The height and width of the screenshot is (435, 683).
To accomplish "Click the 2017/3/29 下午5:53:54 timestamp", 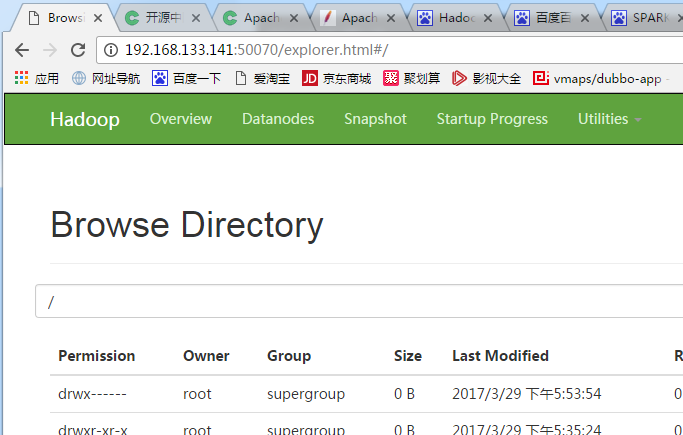I will point(527,394).
